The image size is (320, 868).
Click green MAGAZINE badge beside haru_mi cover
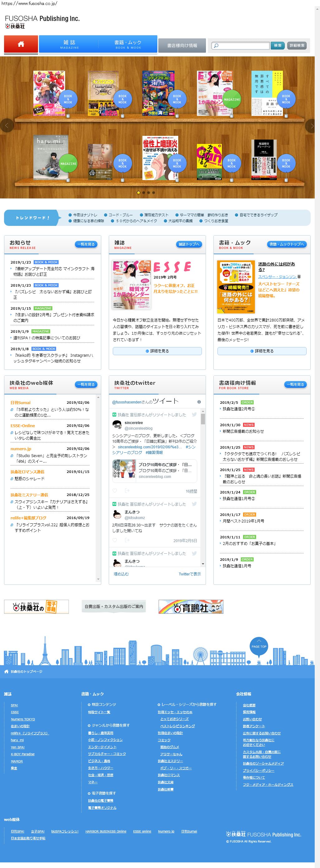pos(68,164)
